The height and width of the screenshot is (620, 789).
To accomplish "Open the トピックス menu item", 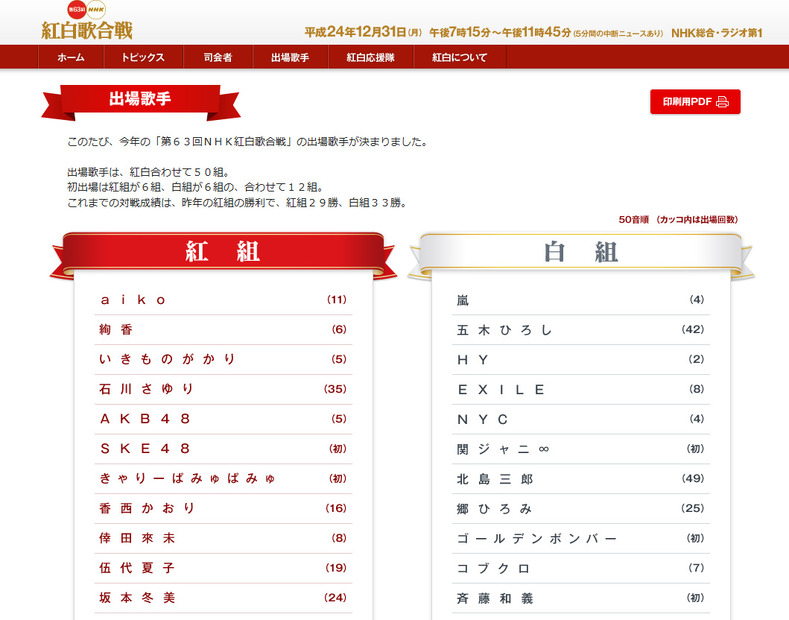I will [143, 57].
